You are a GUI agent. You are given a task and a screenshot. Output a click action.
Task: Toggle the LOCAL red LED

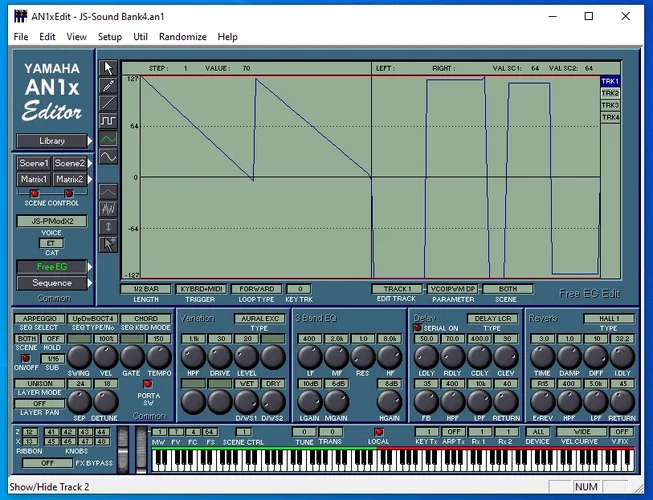pyautogui.click(x=379, y=432)
